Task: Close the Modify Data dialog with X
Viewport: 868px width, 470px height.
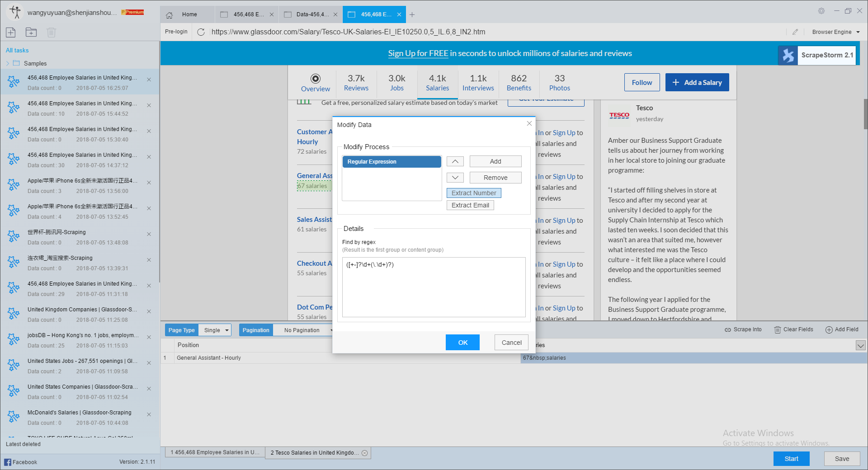Action: click(529, 123)
